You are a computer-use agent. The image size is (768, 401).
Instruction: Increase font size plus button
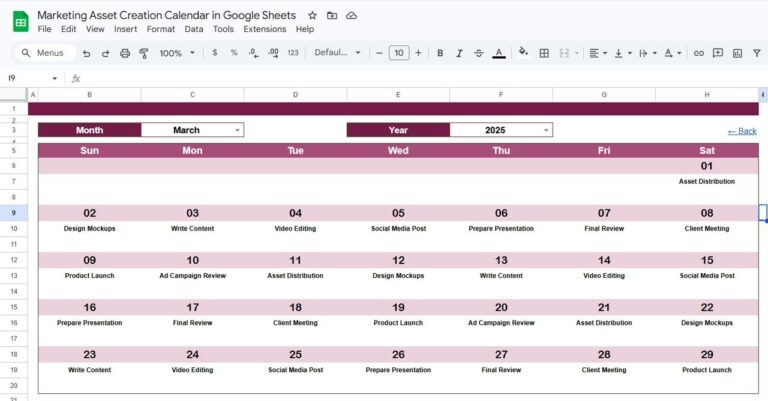[x=418, y=52]
